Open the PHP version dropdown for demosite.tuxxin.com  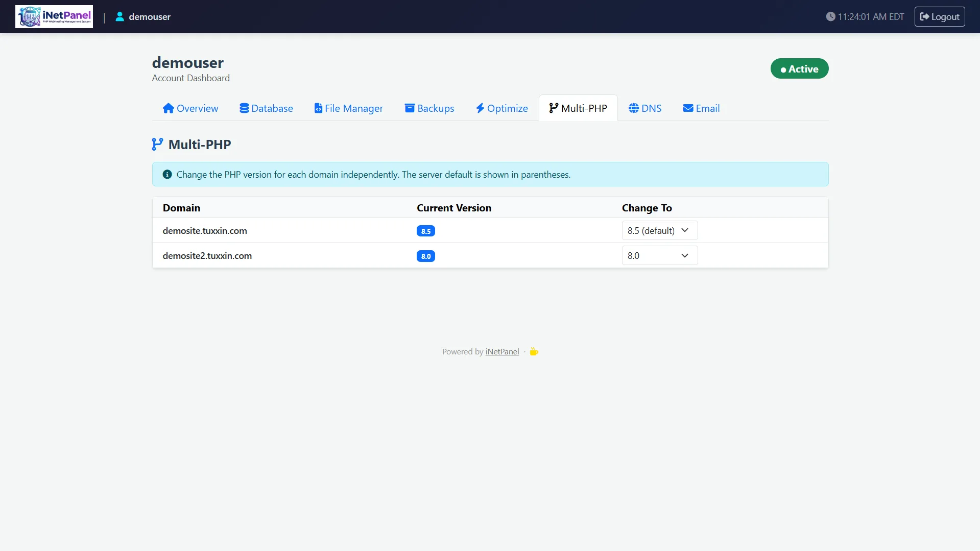(x=659, y=230)
